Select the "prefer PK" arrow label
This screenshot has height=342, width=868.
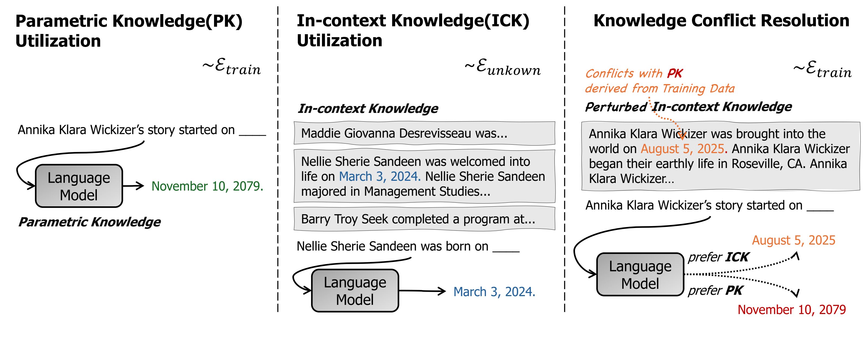click(715, 290)
